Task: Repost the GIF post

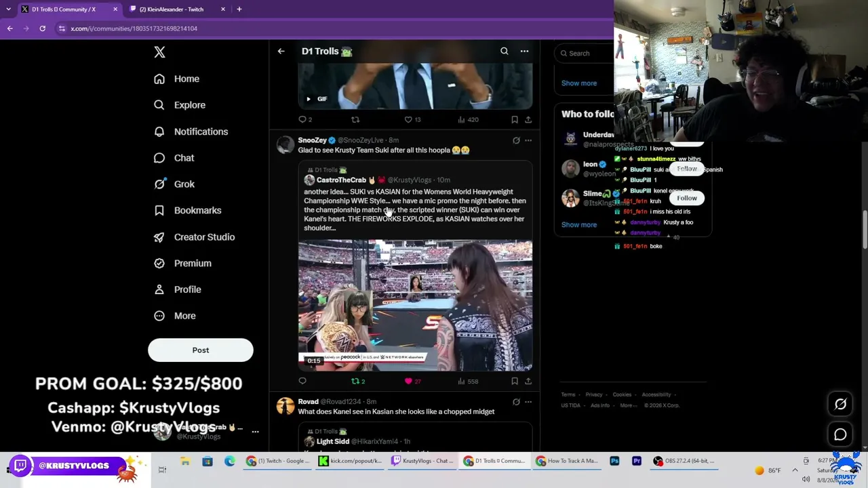Action: coord(355,119)
